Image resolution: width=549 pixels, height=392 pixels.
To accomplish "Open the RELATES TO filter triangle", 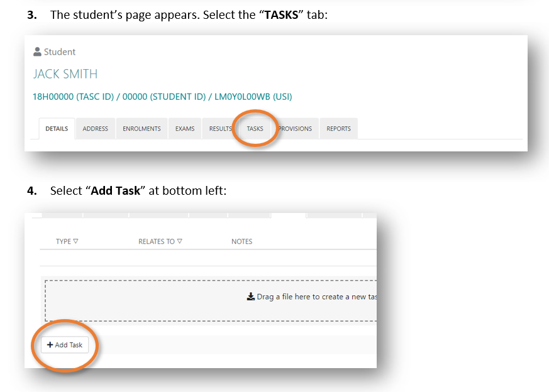I will pos(180,241).
